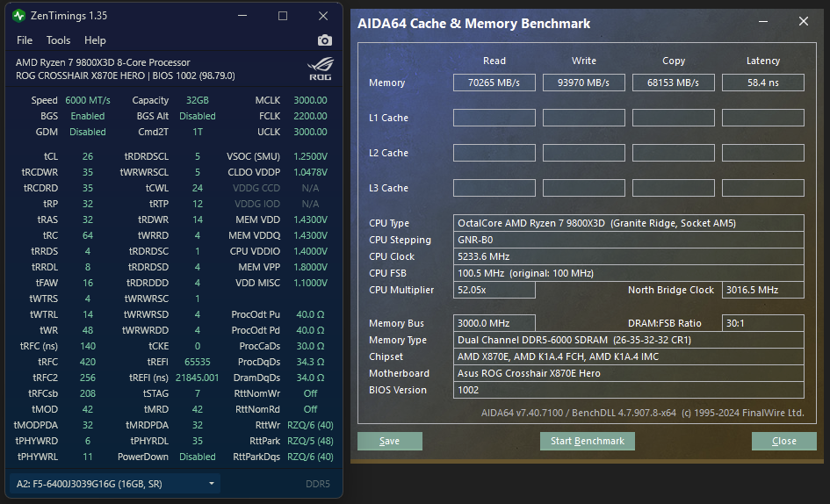Close AIDA64 using the title bar X
The width and height of the screenshot is (830, 504).
[803, 23]
